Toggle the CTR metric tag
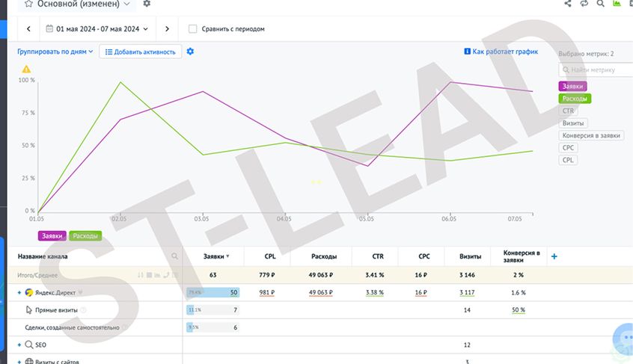 pos(568,111)
